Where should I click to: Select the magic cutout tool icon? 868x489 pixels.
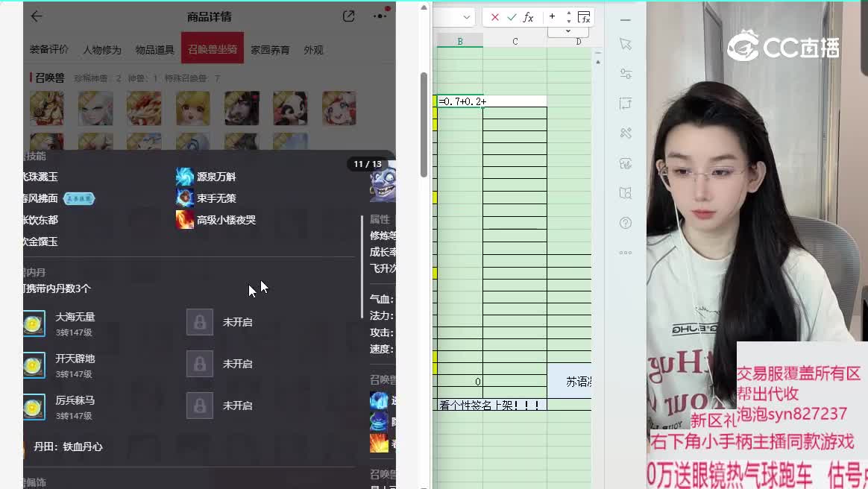625,134
